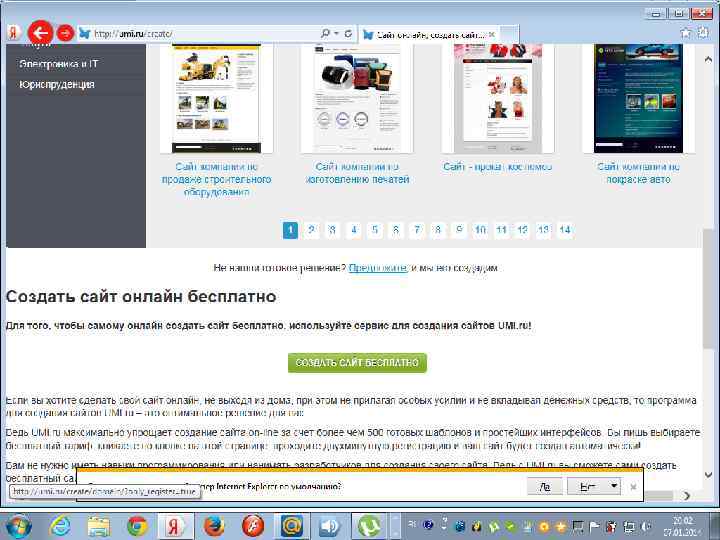Go back with the red back arrow
720x540 pixels.
click(40, 33)
